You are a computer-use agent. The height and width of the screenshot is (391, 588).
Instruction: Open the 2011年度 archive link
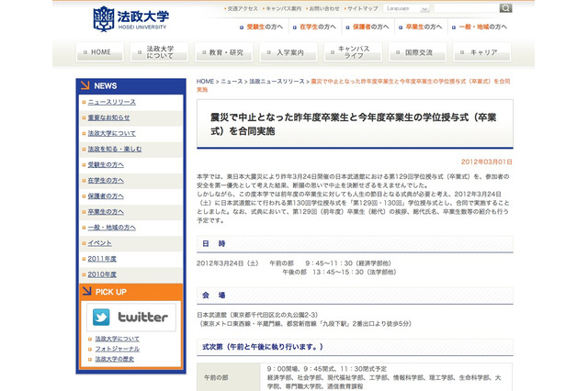pyautogui.click(x=102, y=259)
